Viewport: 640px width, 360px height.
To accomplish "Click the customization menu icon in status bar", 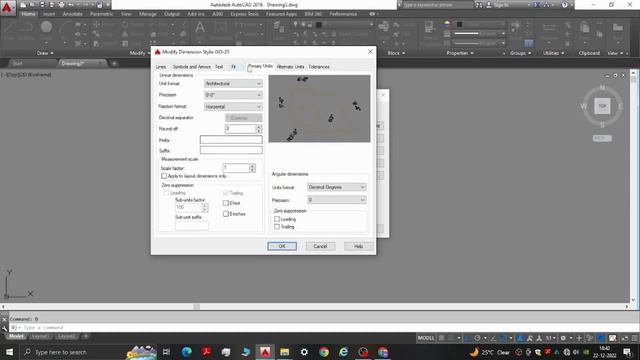I will [x=635, y=338].
